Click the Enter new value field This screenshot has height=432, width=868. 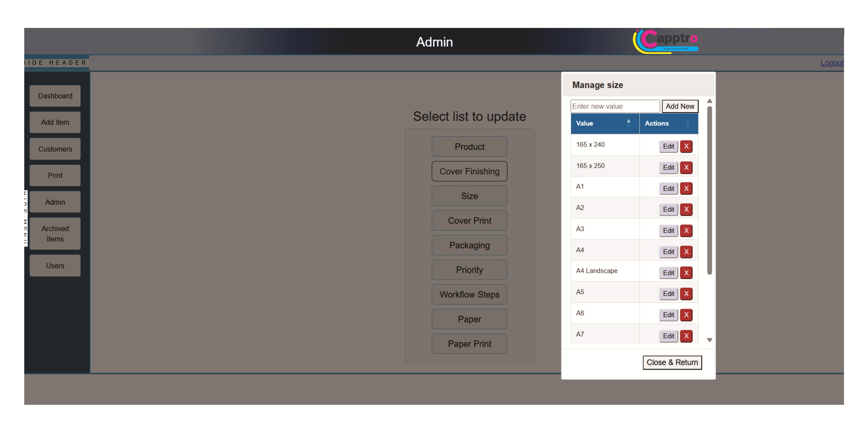(x=615, y=106)
